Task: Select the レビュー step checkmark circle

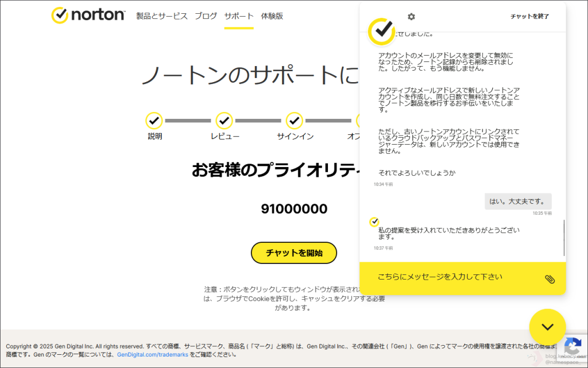Action: (x=224, y=121)
